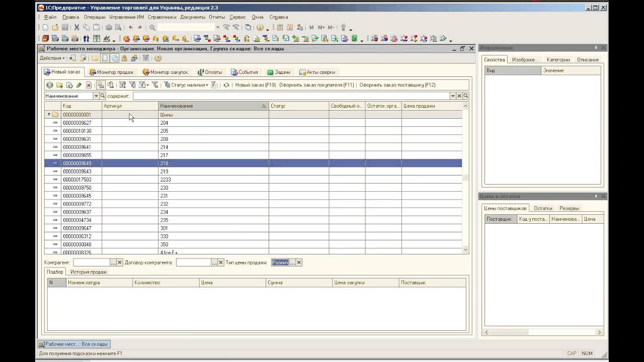This screenshot has height=362, width=644.
Task: Open the Отчеты menu
Action: coord(217,17)
